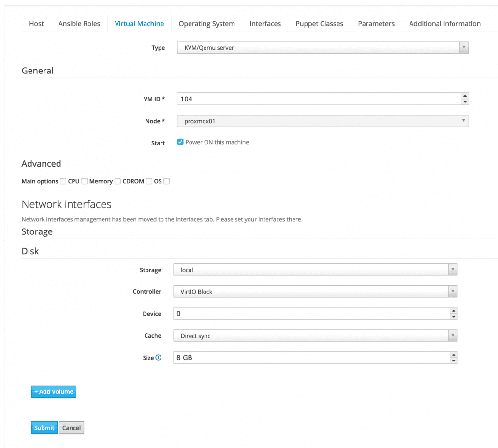Open the Operating System tab
This screenshot has height=448, width=498.
(206, 23)
